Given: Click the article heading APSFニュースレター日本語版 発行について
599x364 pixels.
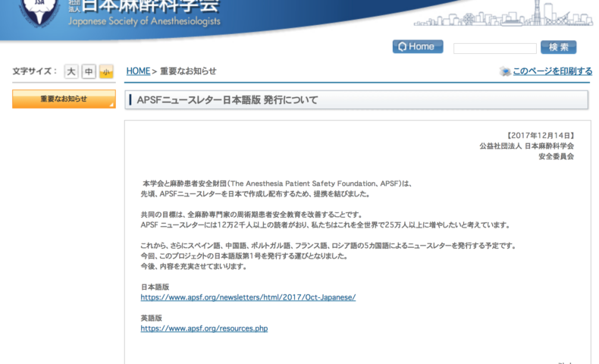Looking at the screenshot, I should (227, 100).
